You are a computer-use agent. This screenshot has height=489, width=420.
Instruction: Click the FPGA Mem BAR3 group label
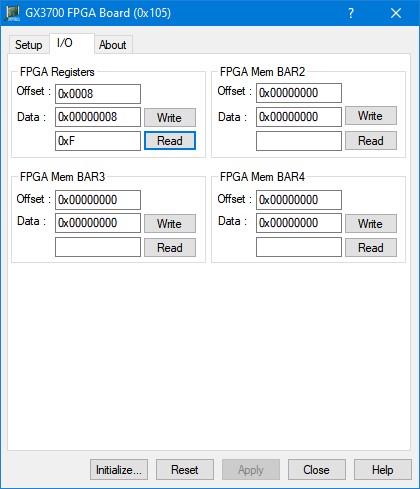[62, 176]
